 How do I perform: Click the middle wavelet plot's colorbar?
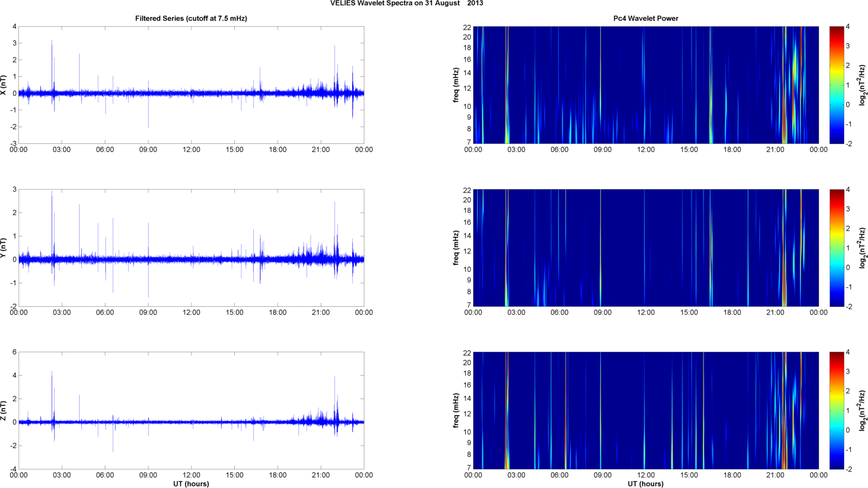(836, 248)
